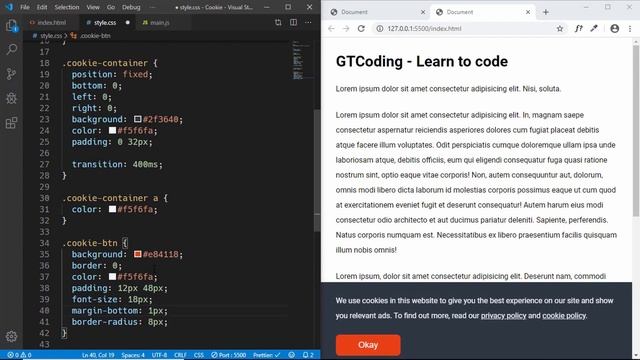Click the #f5f6fa swatch on line 37

coord(112,276)
